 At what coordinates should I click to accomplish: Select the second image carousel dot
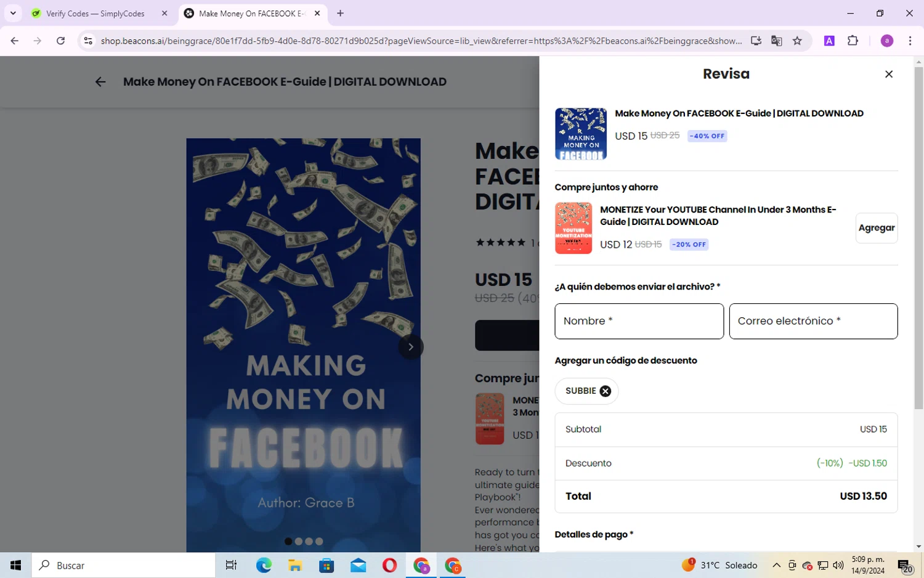tap(299, 542)
